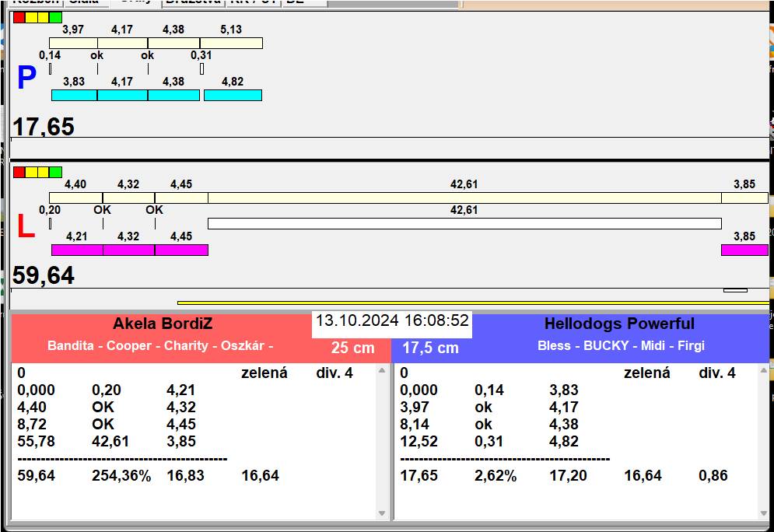Click the 13.10.2024 16:08:52 timestamp
The image size is (774, 532).
click(x=392, y=320)
